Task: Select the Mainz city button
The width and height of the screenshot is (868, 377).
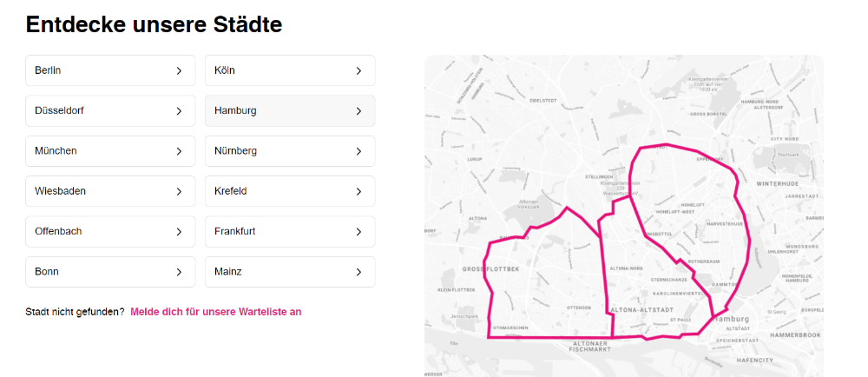Action: (290, 272)
